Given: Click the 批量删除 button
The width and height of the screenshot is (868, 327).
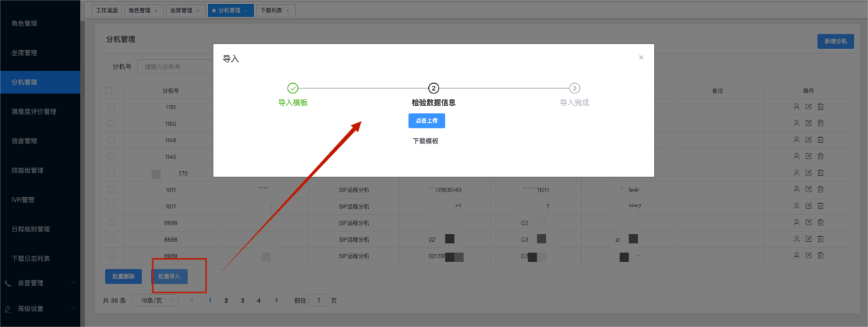Looking at the screenshot, I should [x=124, y=276].
